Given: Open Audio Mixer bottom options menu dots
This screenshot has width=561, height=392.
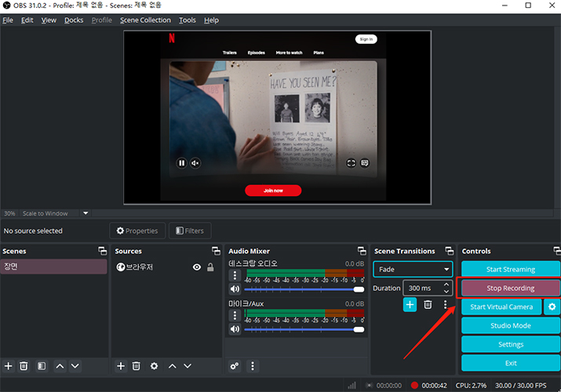Looking at the screenshot, I should [253, 366].
